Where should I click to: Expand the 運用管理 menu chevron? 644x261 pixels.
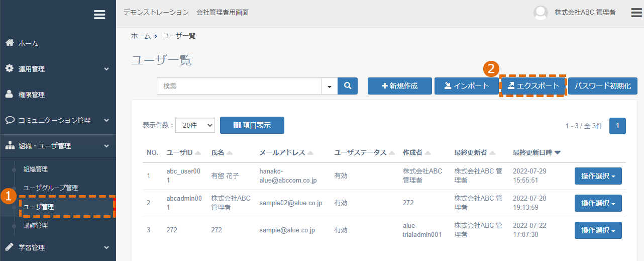point(106,69)
